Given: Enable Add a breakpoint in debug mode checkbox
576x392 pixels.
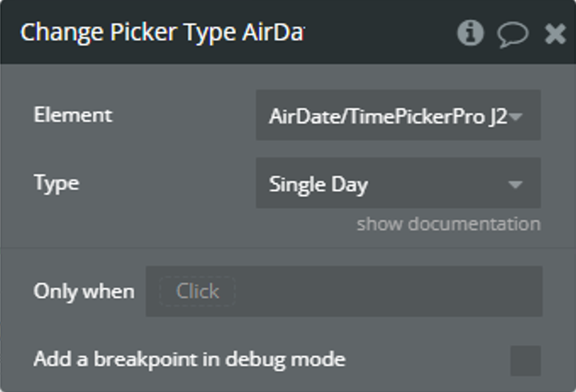Looking at the screenshot, I should (525, 361).
